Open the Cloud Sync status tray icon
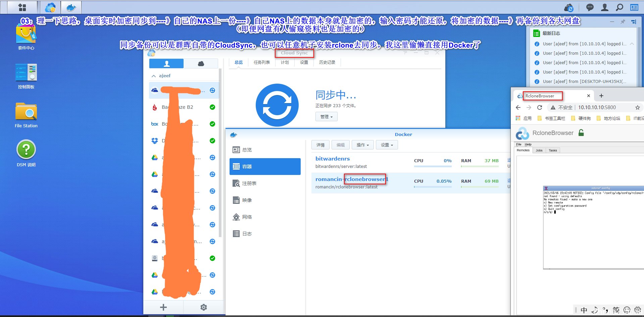Screen dimensions: 644x317 point(569,7)
